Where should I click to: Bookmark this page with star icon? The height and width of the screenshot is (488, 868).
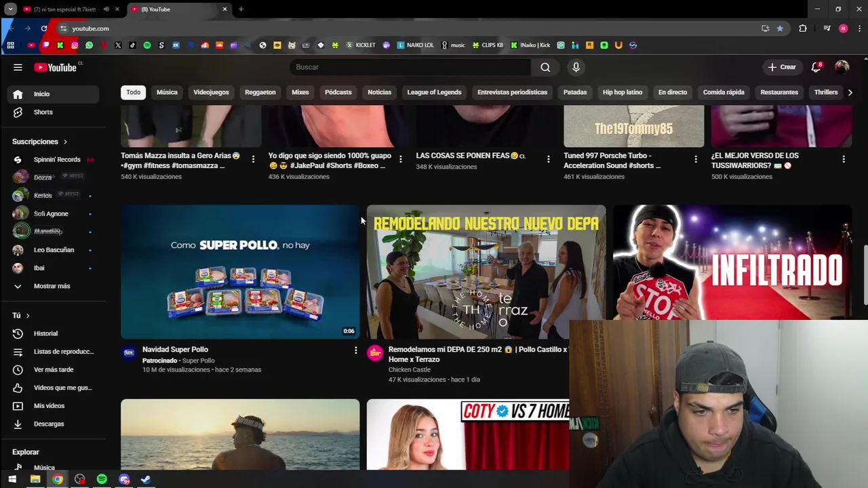(780, 28)
